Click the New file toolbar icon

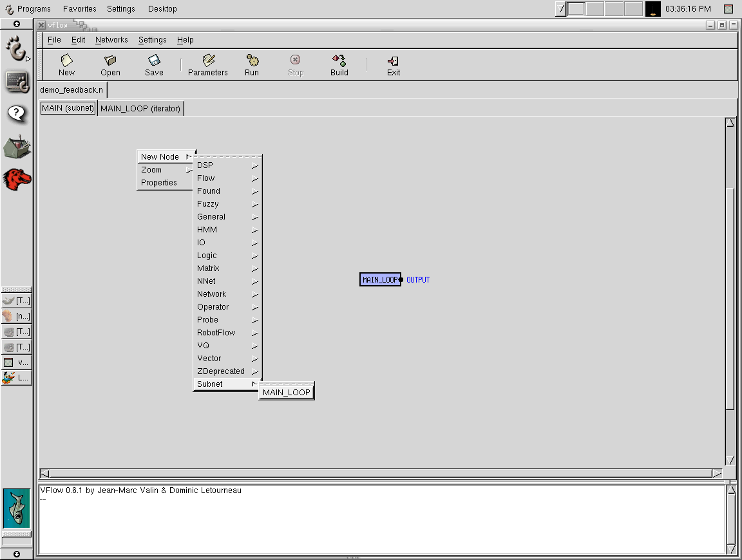[66, 61]
